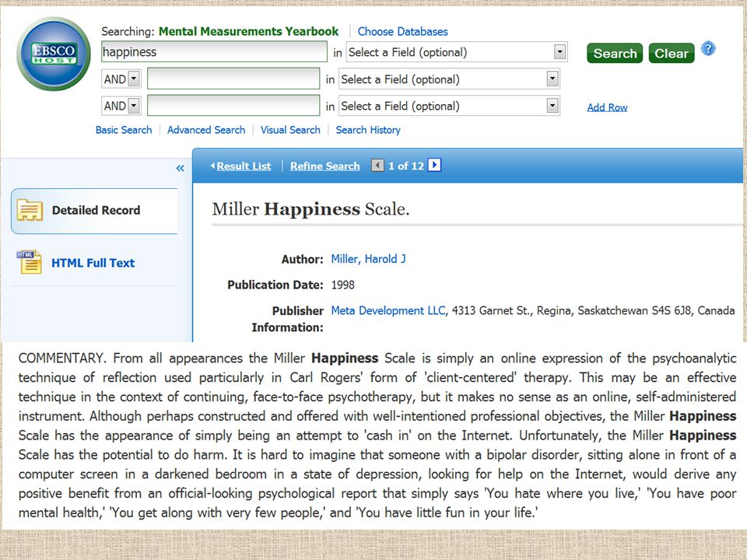Click the Miller Happiness Scale title
The height and width of the screenshot is (560, 747).
(x=310, y=209)
